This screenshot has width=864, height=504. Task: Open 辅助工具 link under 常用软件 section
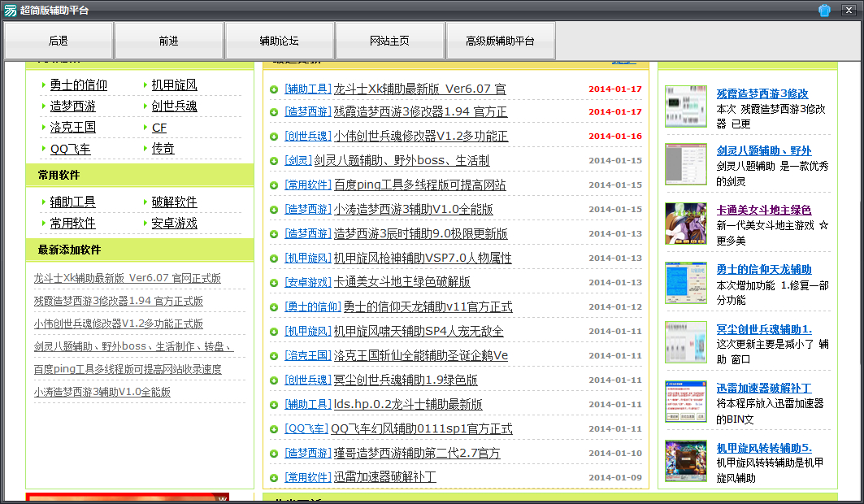(72, 202)
